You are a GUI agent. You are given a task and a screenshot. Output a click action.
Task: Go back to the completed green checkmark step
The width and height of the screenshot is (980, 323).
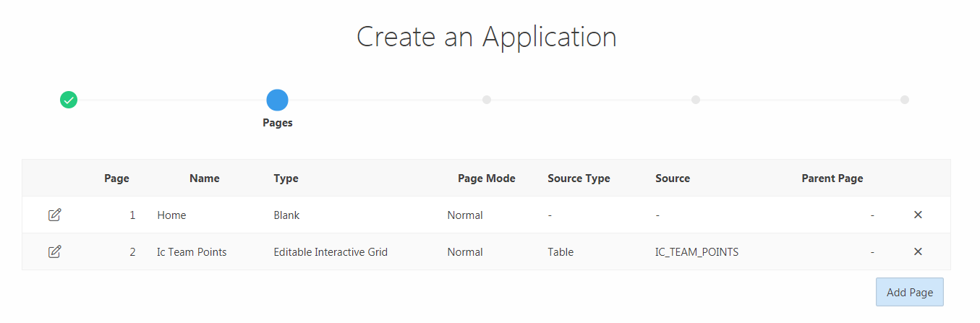(69, 100)
